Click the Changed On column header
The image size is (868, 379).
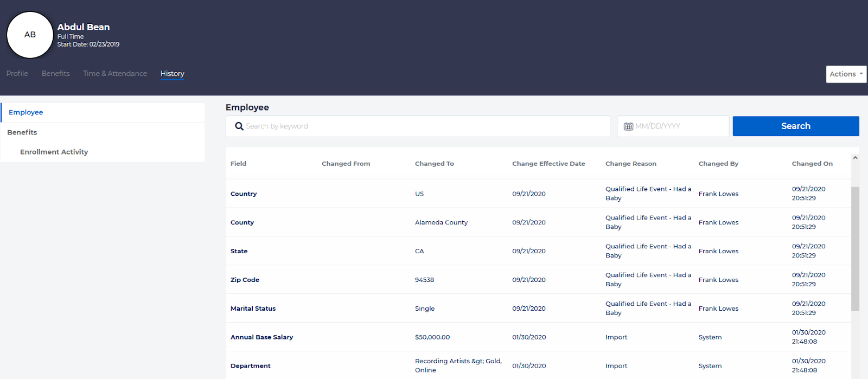[x=812, y=164]
